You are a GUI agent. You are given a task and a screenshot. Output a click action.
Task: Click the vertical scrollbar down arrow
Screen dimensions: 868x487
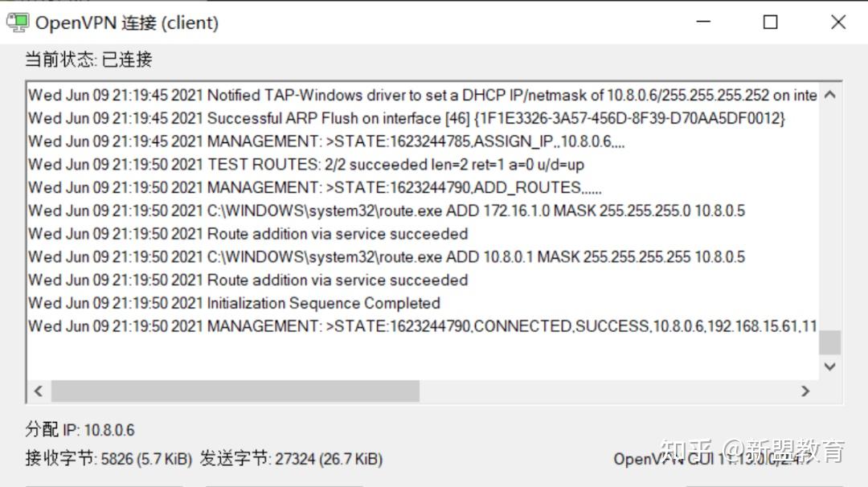pos(829,366)
